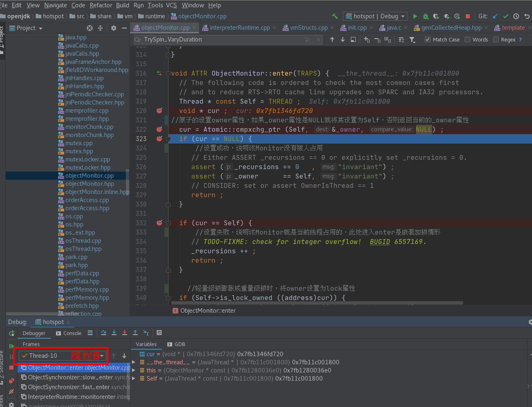Stop debugging via red square in debug sidebar
Image resolution: width=532 pixels, height=407 pixels.
click(x=11, y=368)
